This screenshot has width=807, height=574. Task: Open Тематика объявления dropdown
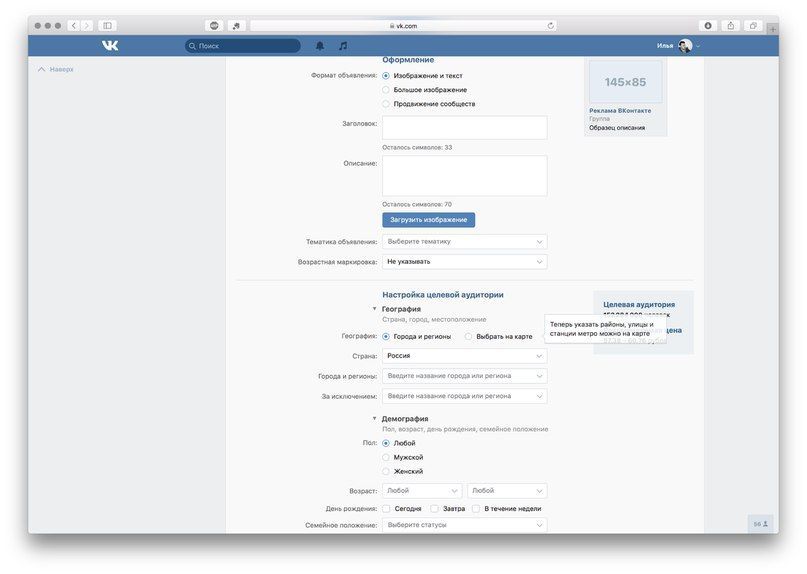click(x=464, y=241)
